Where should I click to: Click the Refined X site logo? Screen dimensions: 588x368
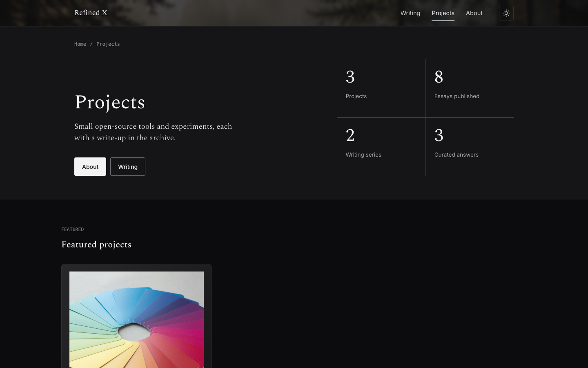click(x=91, y=13)
